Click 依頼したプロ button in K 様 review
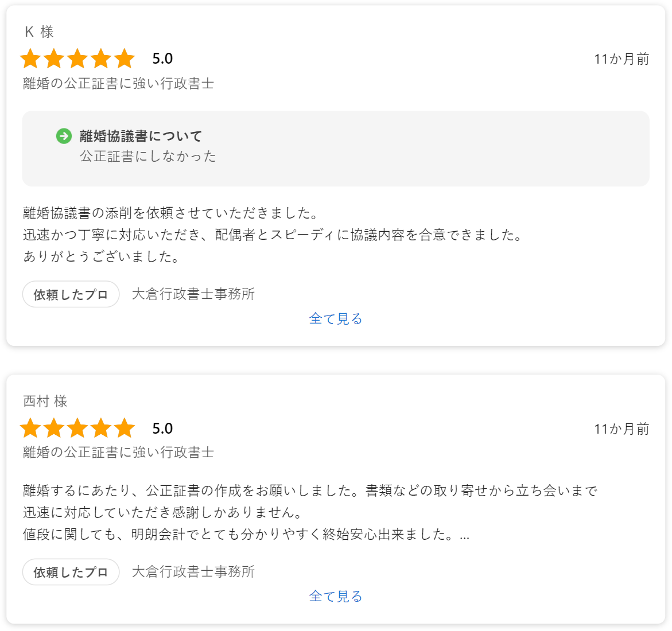672x631 pixels. [71, 294]
